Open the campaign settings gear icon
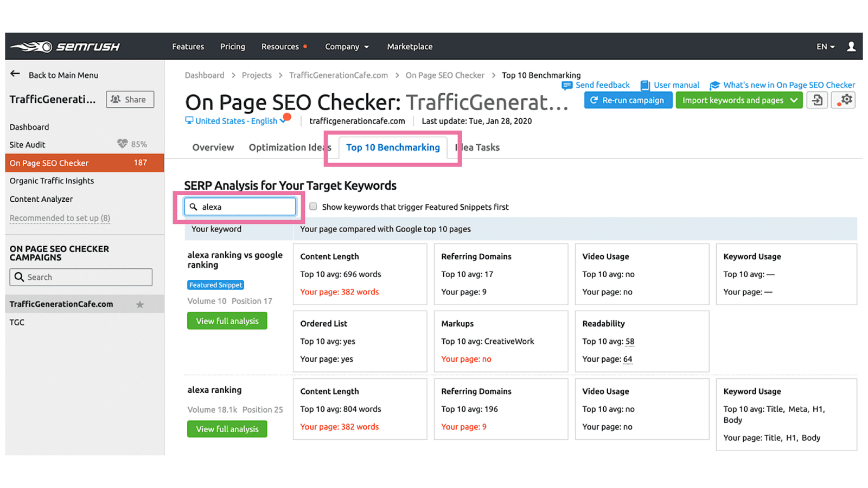 click(843, 100)
